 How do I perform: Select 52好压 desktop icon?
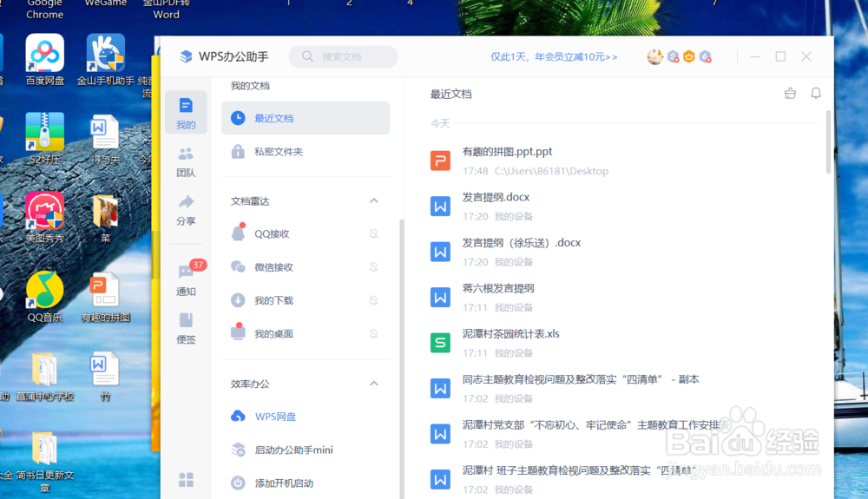click(45, 138)
